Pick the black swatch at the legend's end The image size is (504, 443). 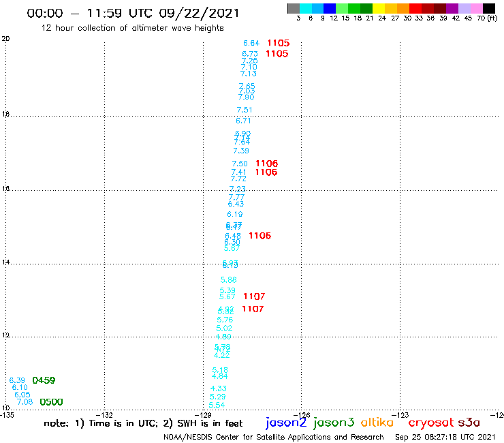pyautogui.click(x=489, y=8)
